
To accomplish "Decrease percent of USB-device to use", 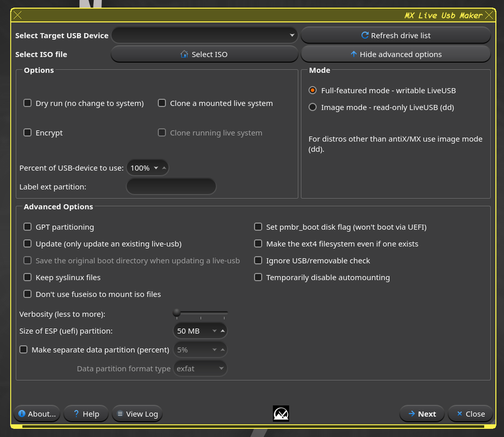I will (156, 168).
